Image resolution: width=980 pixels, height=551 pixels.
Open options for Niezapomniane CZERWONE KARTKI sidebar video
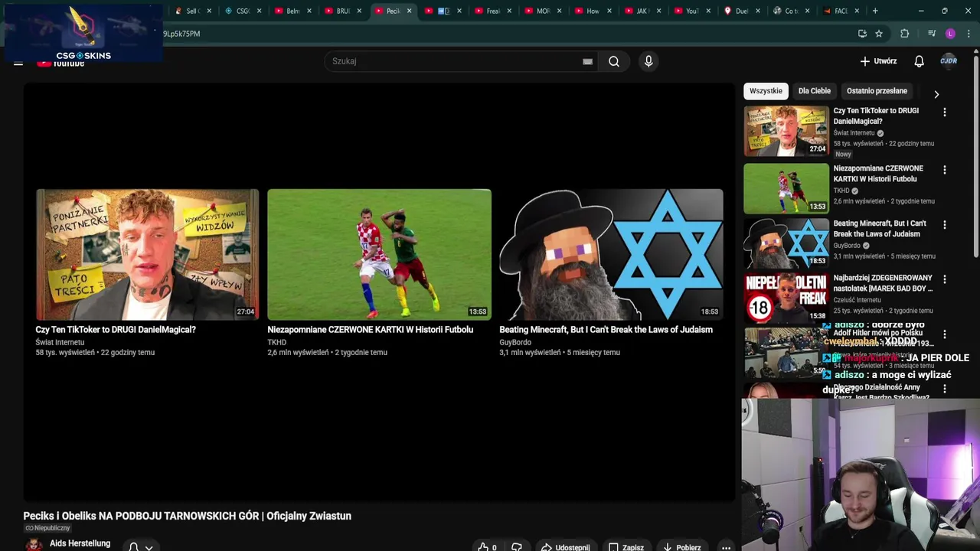(944, 170)
